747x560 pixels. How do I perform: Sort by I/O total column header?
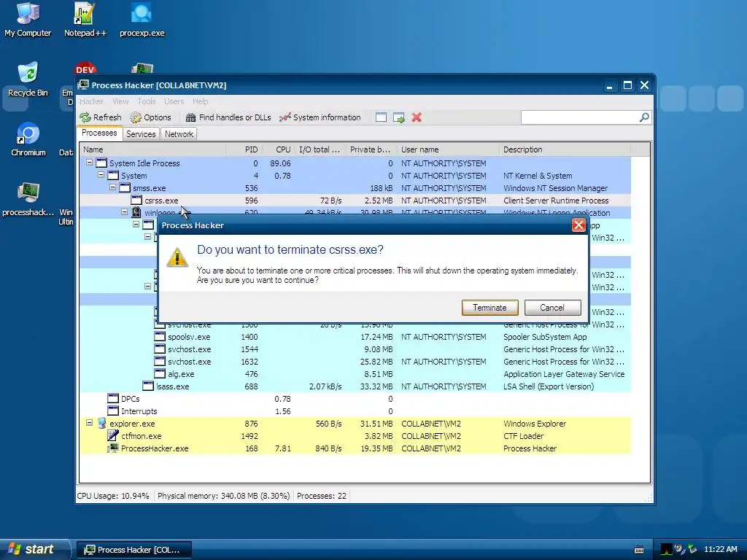coord(320,149)
